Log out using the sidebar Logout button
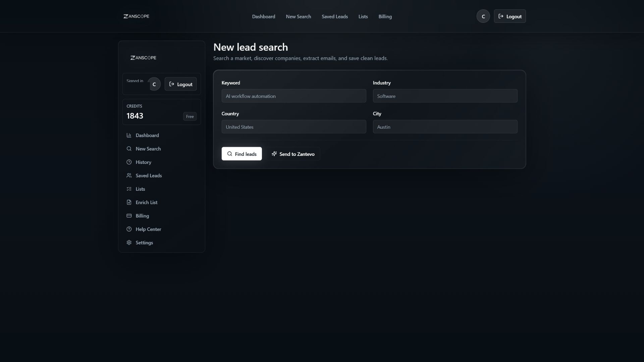 tap(180, 84)
